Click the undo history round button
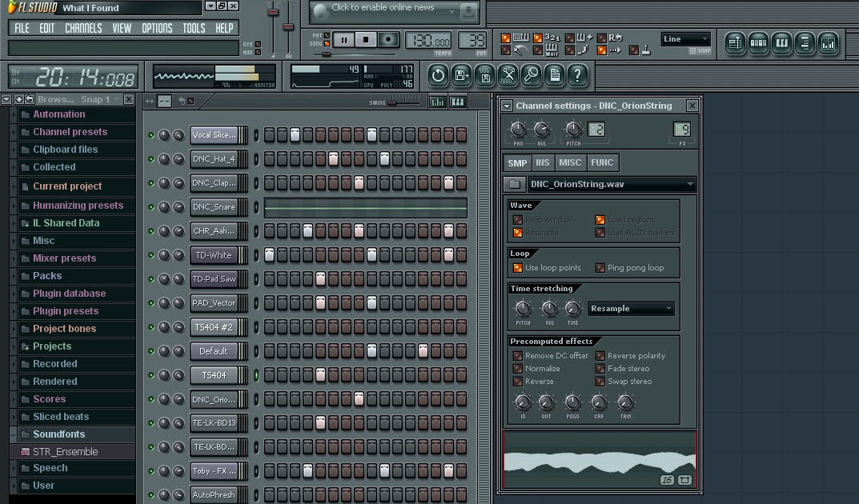Viewport: 859px width, 504px height. [438, 75]
